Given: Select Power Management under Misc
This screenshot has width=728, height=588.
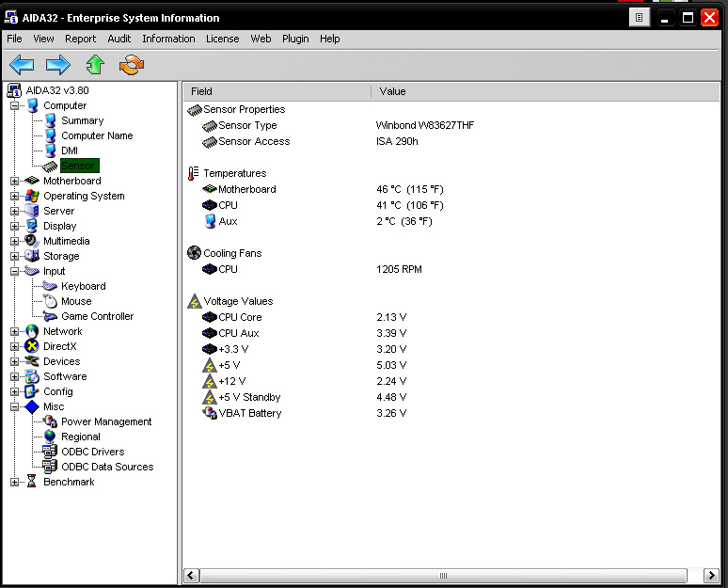Looking at the screenshot, I should point(105,421).
